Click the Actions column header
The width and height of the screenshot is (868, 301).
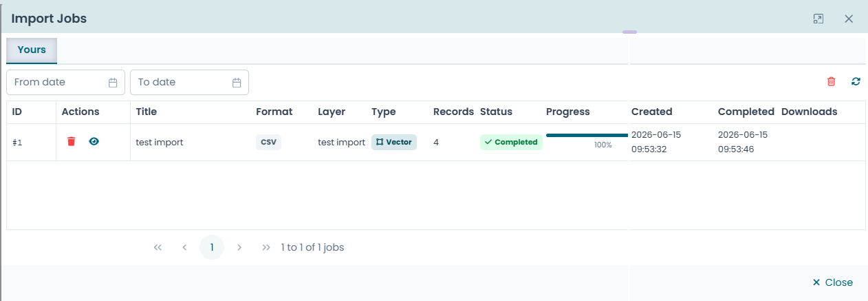click(x=80, y=112)
